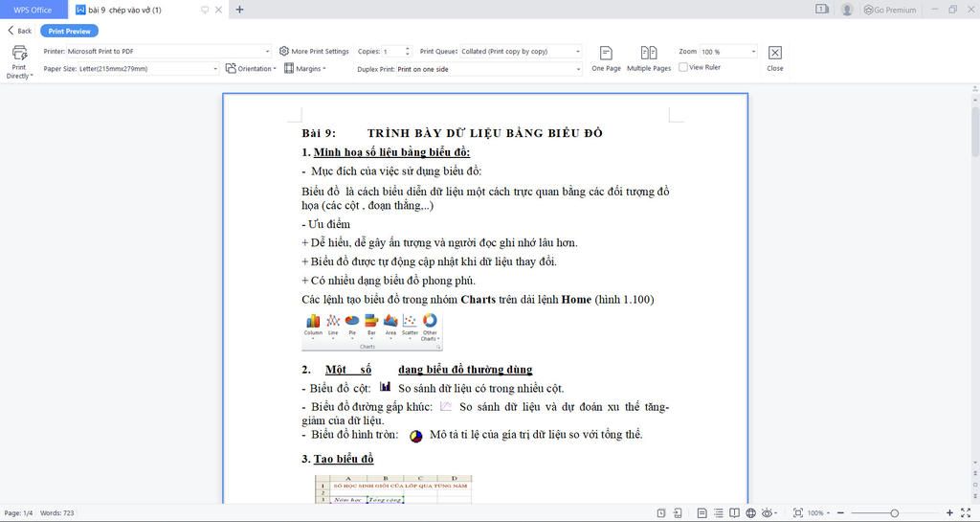Click the send to mobile icon in status bar
The width and height of the screenshot is (980, 522).
tap(678, 512)
